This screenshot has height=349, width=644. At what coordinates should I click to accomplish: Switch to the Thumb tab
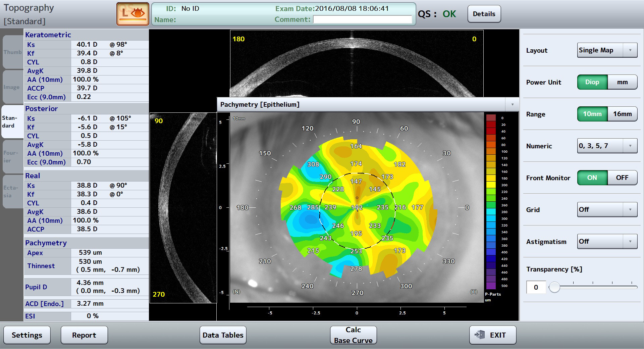tap(12, 52)
